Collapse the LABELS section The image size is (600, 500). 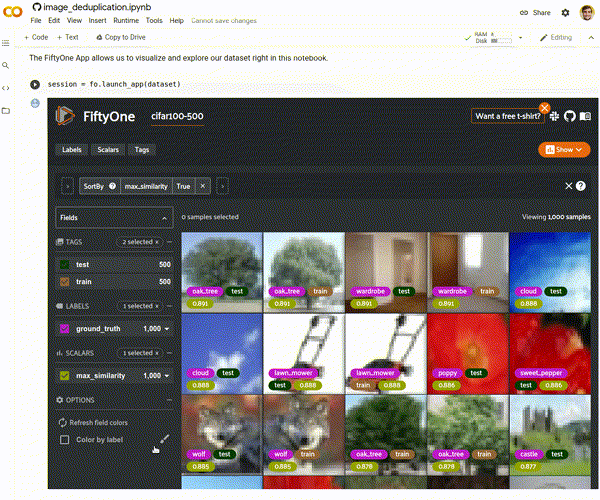click(170, 306)
